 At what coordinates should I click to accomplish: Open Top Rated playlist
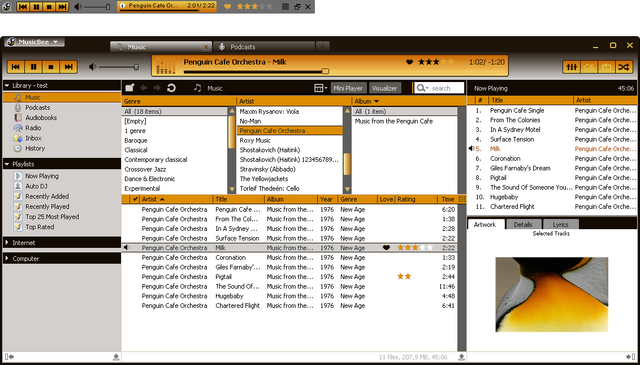(40, 227)
